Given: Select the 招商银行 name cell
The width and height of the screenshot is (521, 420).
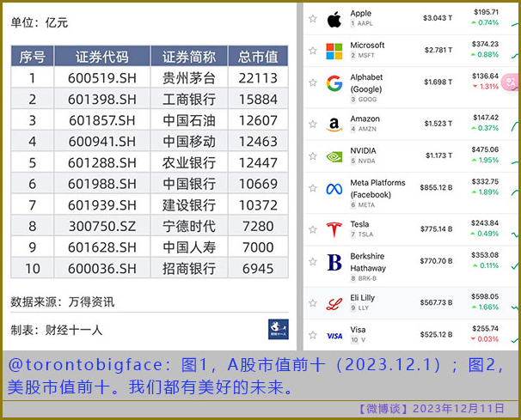Looking at the screenshot, I should point(189,268).
